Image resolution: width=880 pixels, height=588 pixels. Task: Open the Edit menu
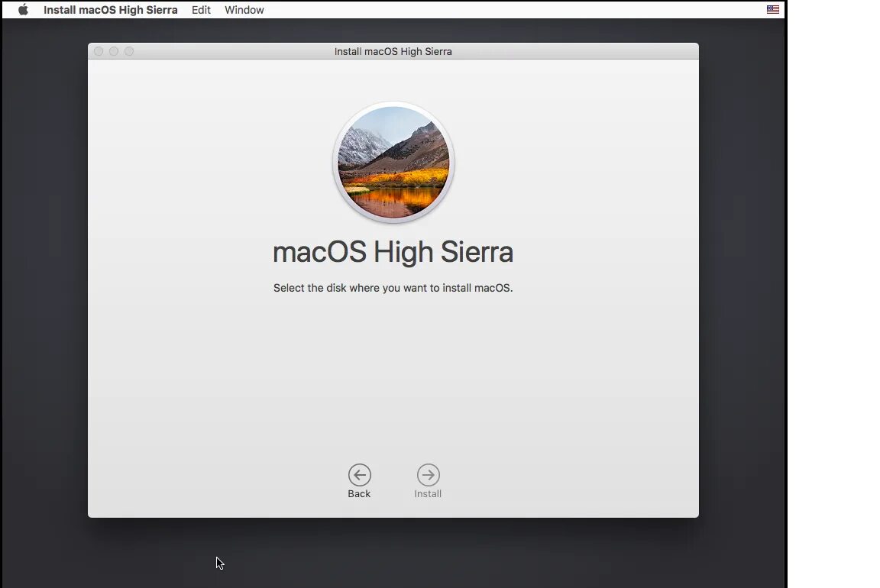[201, 9]
